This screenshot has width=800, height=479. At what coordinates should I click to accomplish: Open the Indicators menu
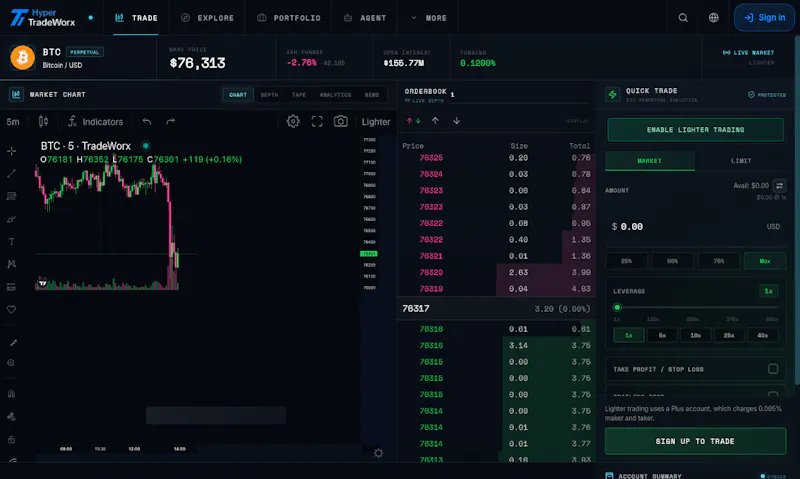(x=95, y=122)
